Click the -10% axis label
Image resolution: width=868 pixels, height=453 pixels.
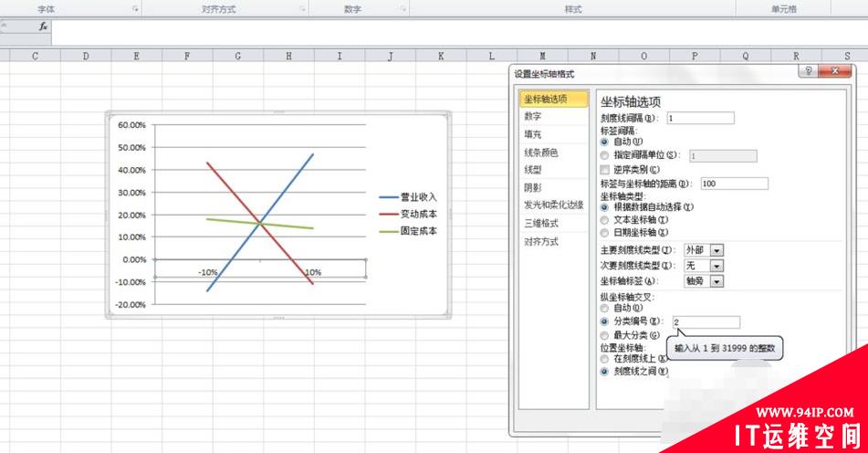(207, 272)
